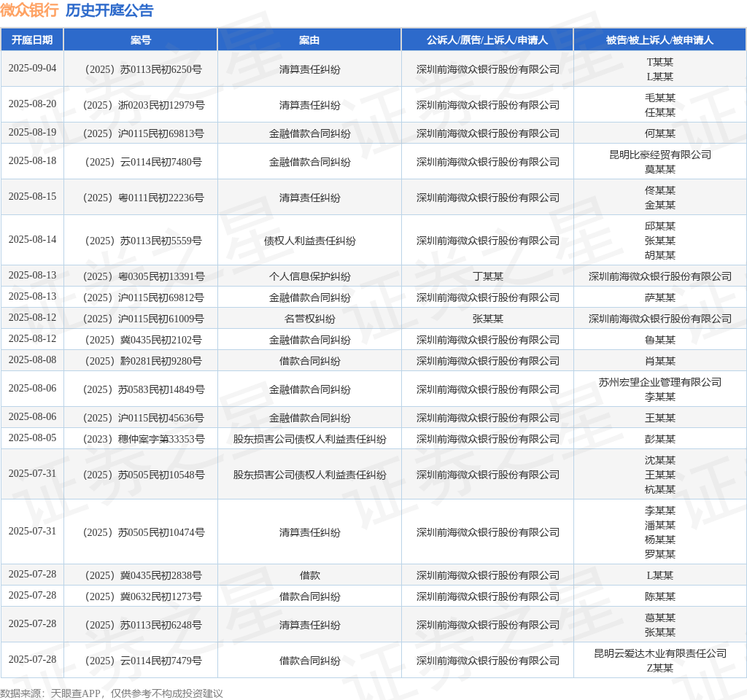Click defendant 毛某某
Image resolution: width=747 pixels, height=700 pixels.
[x=659, y=98]
